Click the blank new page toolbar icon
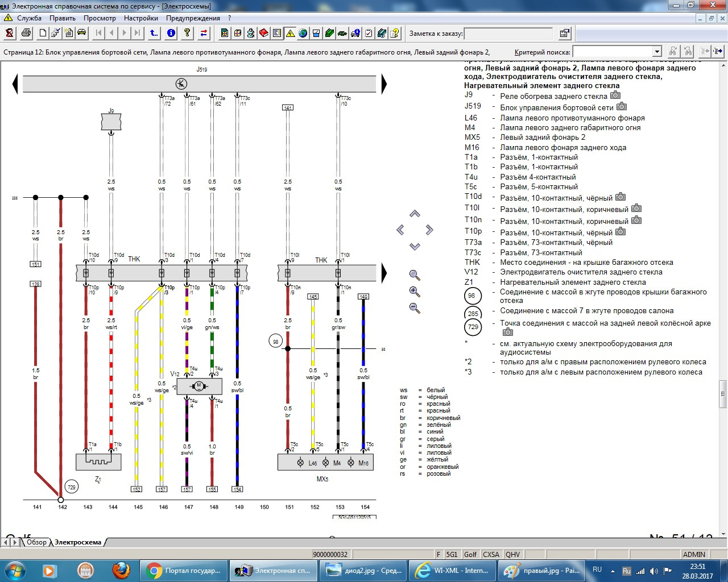This screenshot has height=582, width=728. tap(43, 33)
